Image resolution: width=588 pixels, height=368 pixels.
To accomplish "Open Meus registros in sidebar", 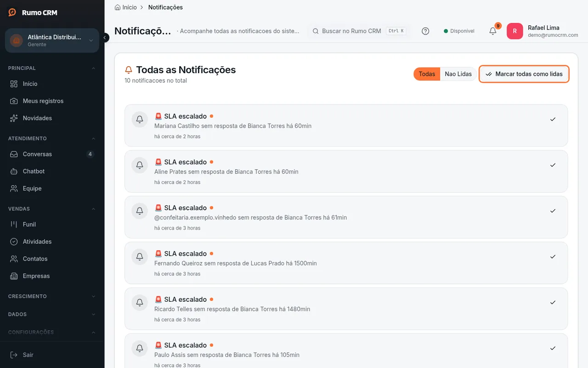I will tap(52, 101).
